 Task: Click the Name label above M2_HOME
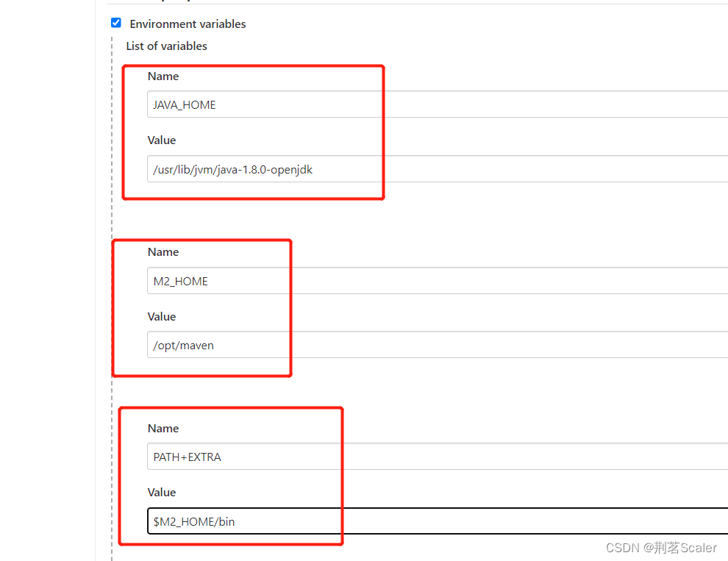163,251
